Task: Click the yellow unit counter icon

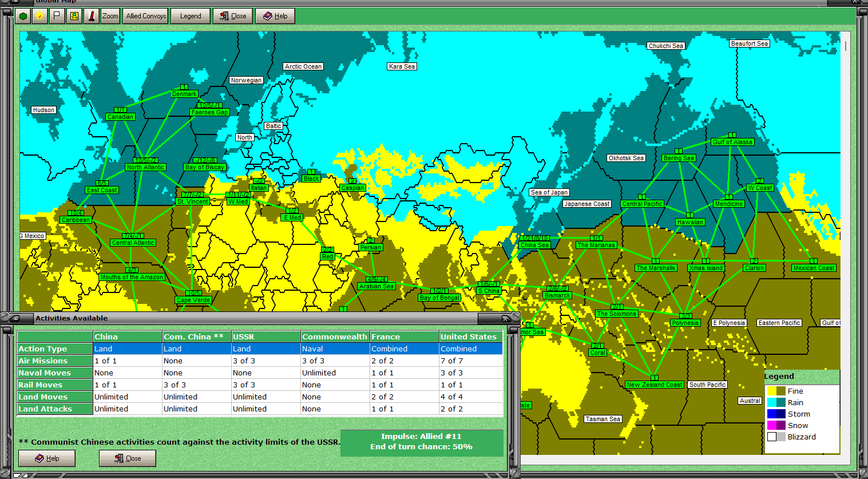Action: pos(74,16)
